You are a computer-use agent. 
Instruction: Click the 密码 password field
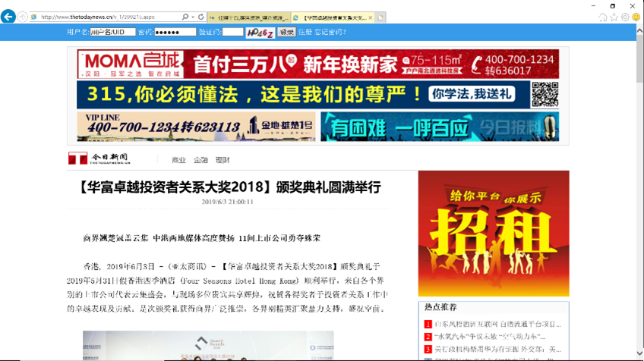[x=175, y=32]
